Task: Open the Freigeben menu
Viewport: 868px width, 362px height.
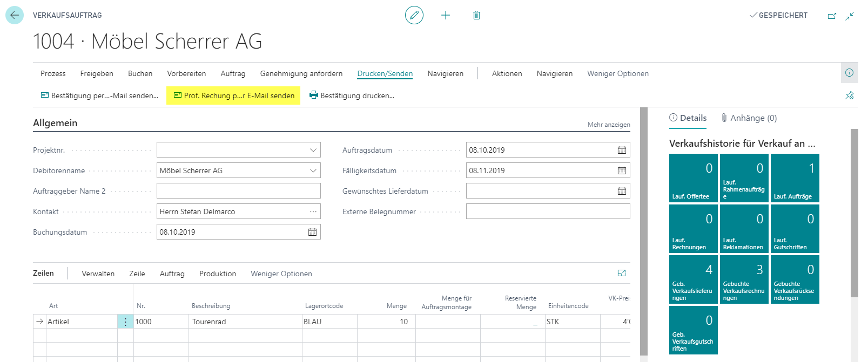Action: click(x=97, y=73)
